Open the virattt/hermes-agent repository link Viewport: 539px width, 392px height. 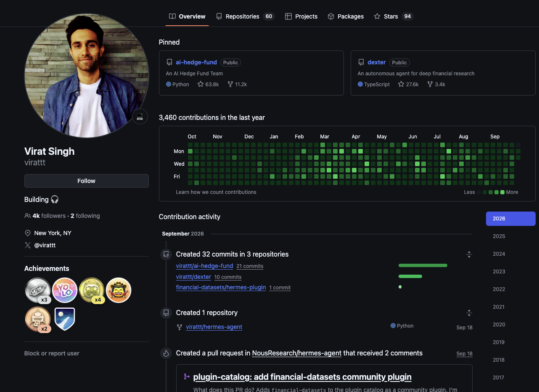(214, 327)
